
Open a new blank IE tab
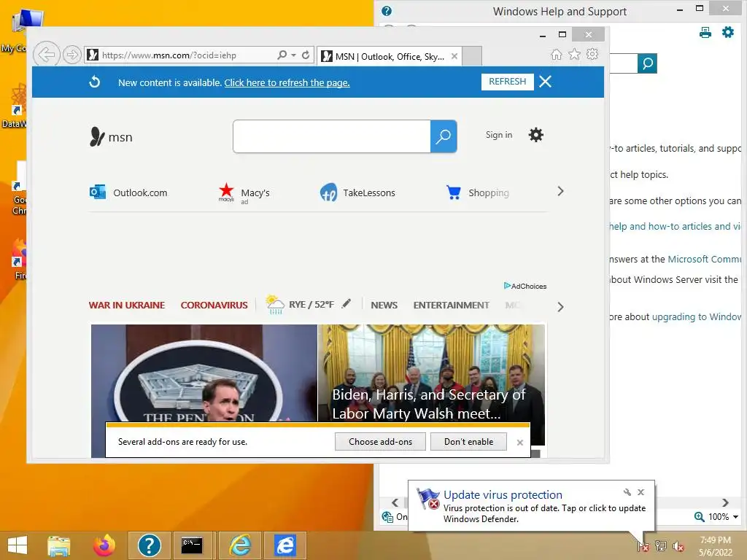pyautogui.click(x=472, y=56)
